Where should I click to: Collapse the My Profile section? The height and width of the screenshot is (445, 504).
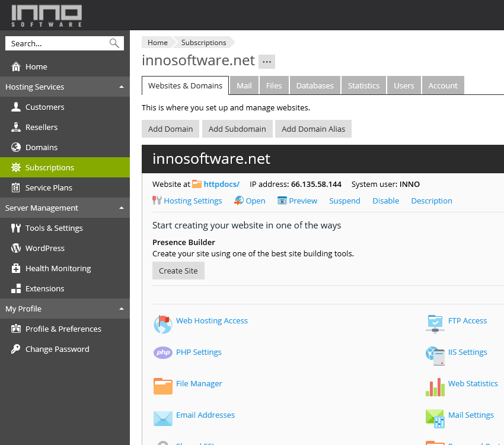(x=122, y=309)
